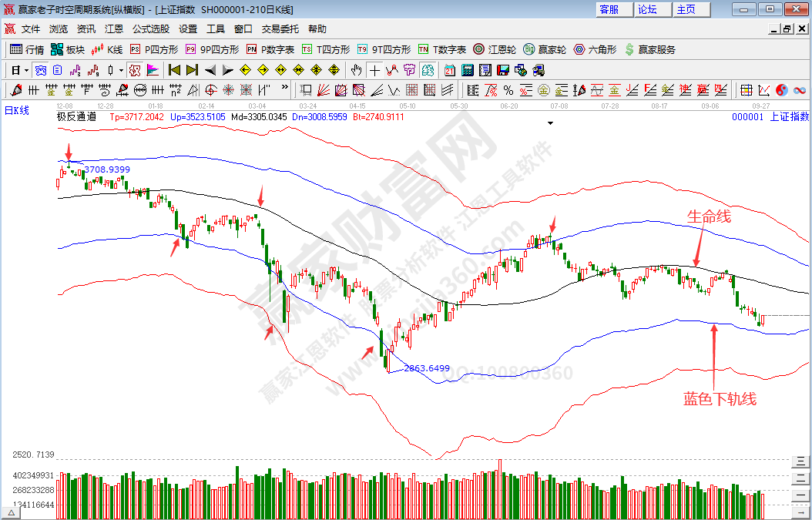Open the calculator icon in toolbar
Image resolution: width=812 pixels, height=520 pixels.
[x=467, y=70]
